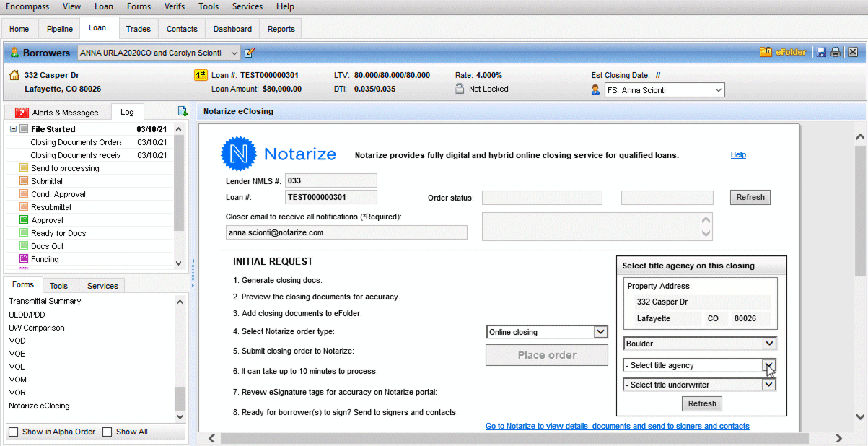Open the Online closing order type dropdown

click(x=600, y=332)
